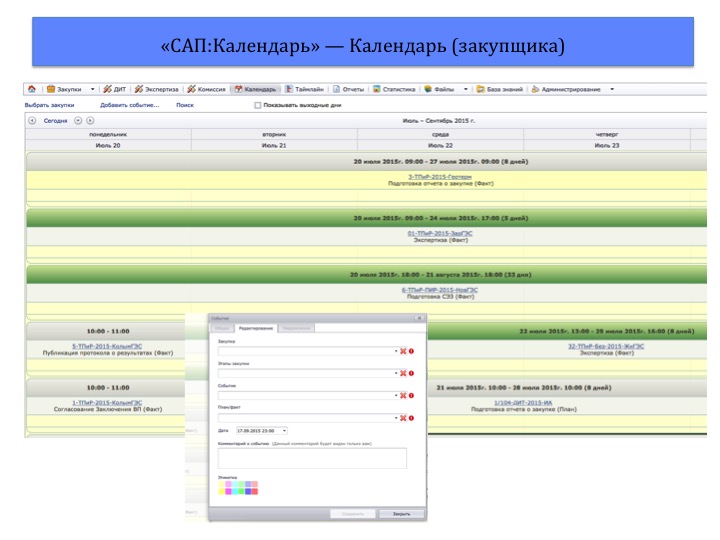Click the Сохранить button in the dialog
The width and height of the screenshot is (720, 540).
coord(353,514)
